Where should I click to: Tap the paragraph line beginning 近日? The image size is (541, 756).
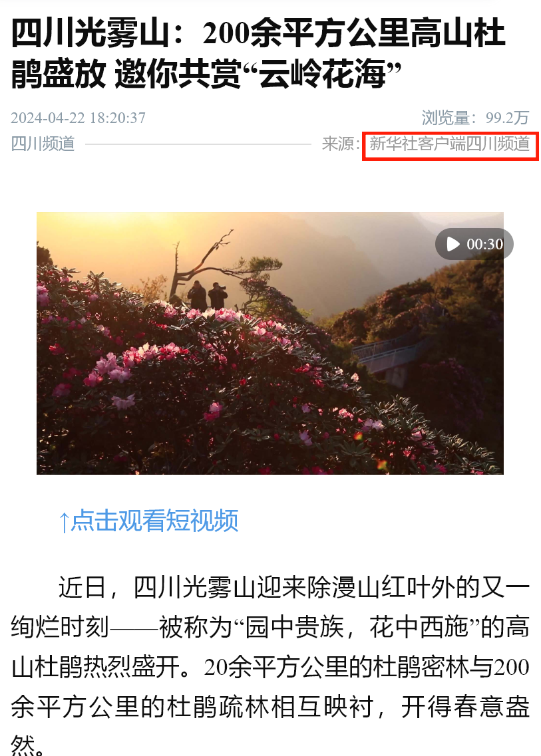(x=294, y=587)
